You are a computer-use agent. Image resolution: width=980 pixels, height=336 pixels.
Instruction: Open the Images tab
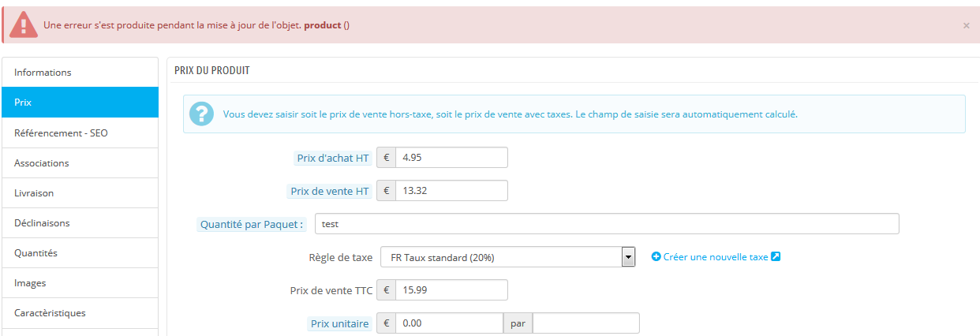pos(79,282)
